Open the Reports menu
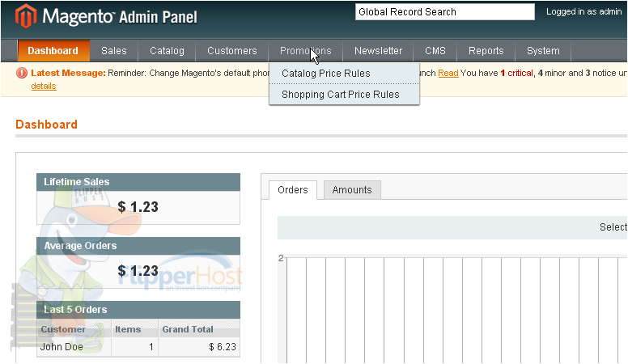The width and height of the screenshot is (628, 364). click(x=486, y=51)
